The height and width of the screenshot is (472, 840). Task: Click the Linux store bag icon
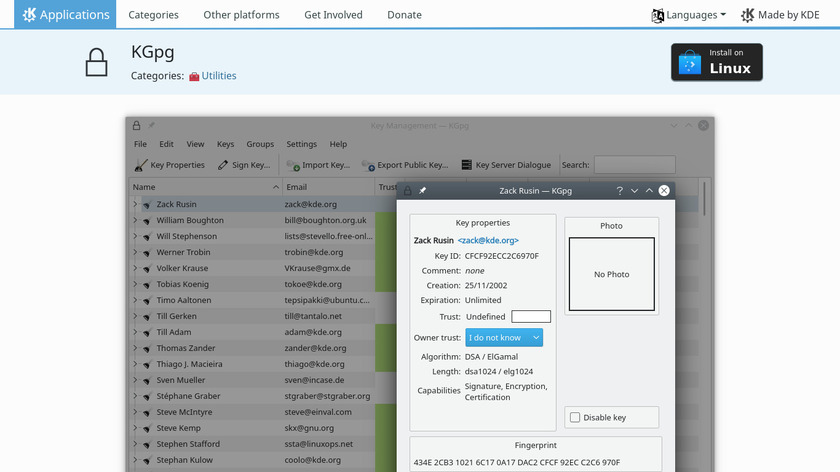[689, 63]
